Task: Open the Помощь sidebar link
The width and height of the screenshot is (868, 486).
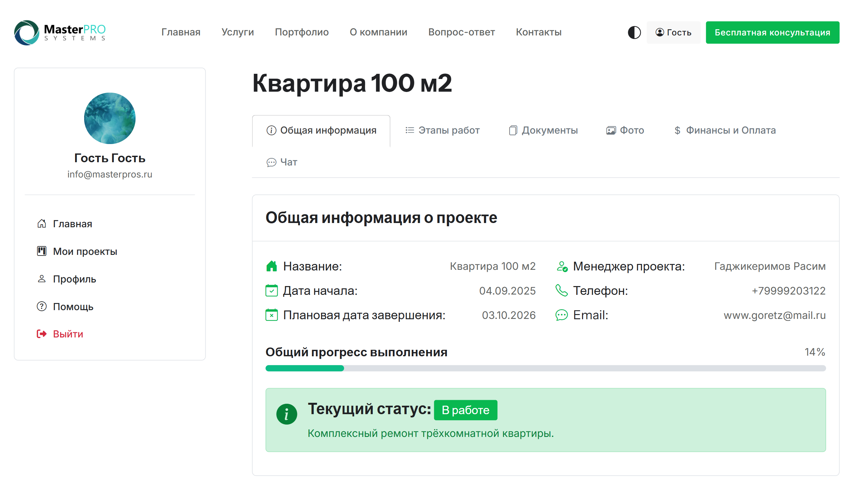Action: [x=73, y=307]
